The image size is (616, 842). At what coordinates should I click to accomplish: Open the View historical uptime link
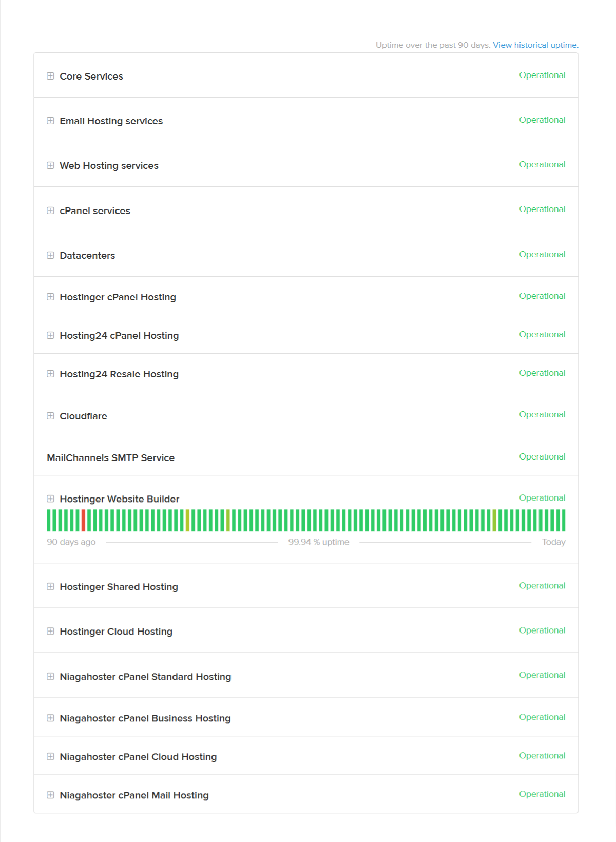pos(535,45)
